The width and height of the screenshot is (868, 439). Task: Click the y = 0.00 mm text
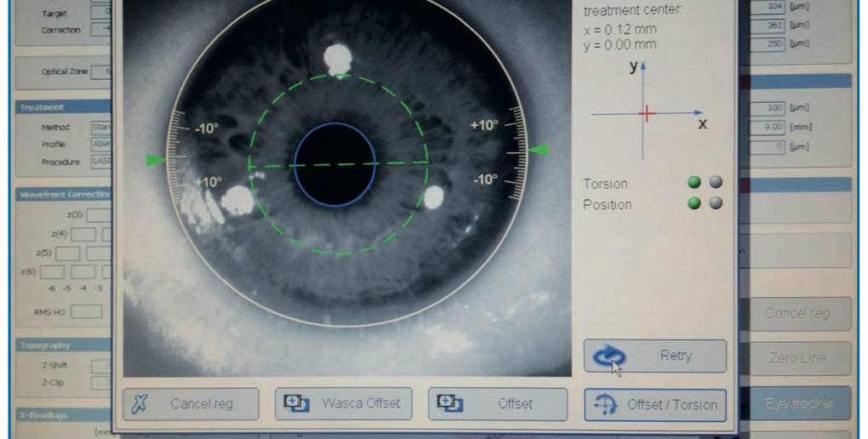click(x=620, y=44)
